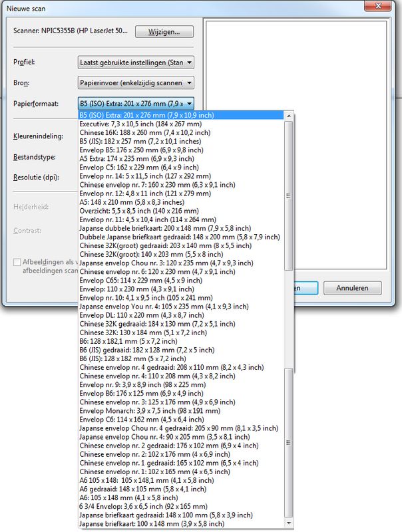This screenshot has width=402, height=532.
Task: Collapse the Papierformaat dropdown
Action: (136, 104)
